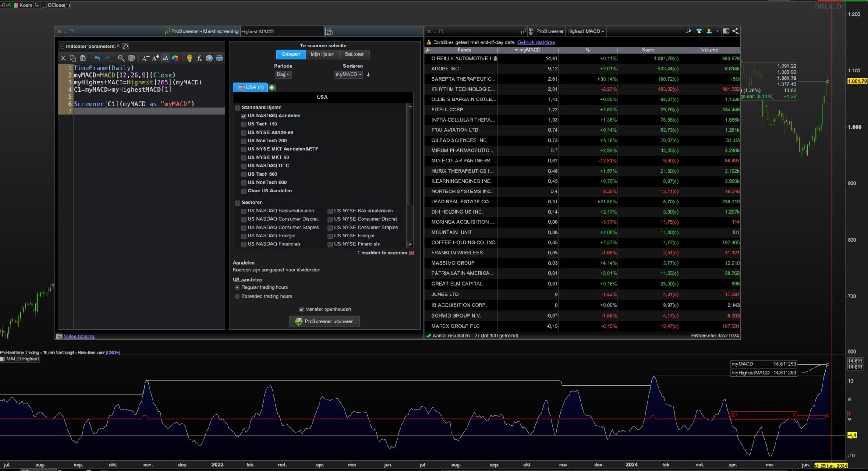868x471 pixels.
Task: Expand the Highest MACD screener selector dropdown
Action: [x=586, y=31]
